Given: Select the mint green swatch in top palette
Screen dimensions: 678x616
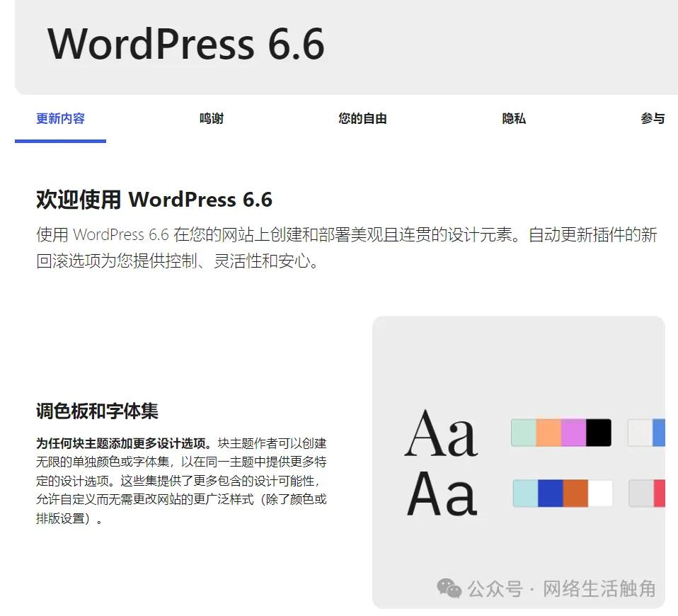Looking at the screenshot, I should 524,433.
